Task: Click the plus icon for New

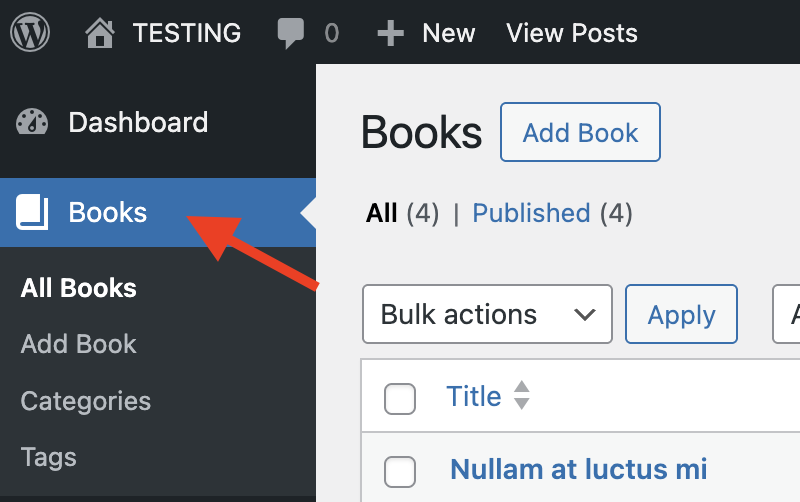Action: coord(390,34)
